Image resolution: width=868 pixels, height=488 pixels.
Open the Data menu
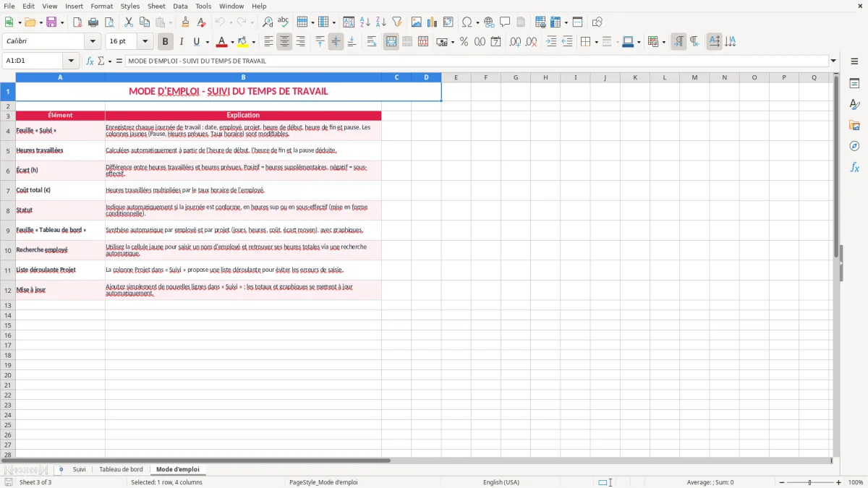pos(180,6)
